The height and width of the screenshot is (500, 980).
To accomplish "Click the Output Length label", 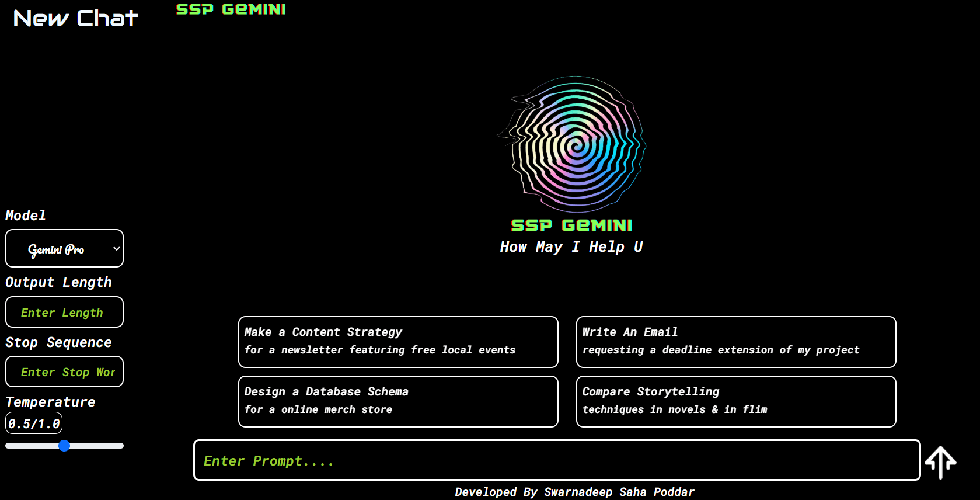I will (x=58, y=282).
